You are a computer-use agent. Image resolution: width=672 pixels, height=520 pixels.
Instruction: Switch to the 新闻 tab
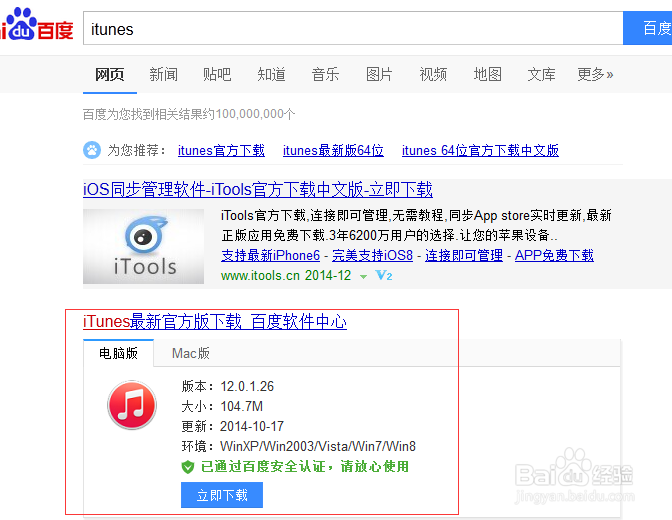[x=163, y=75]
